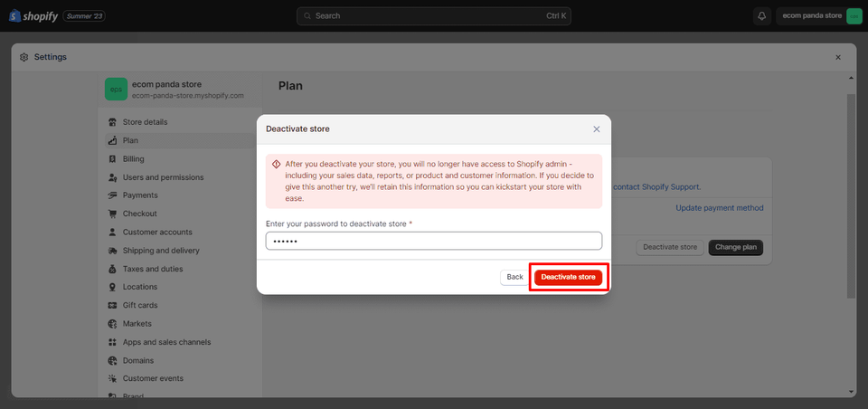Click the warning diamond icon in banner

click(277, 164)
